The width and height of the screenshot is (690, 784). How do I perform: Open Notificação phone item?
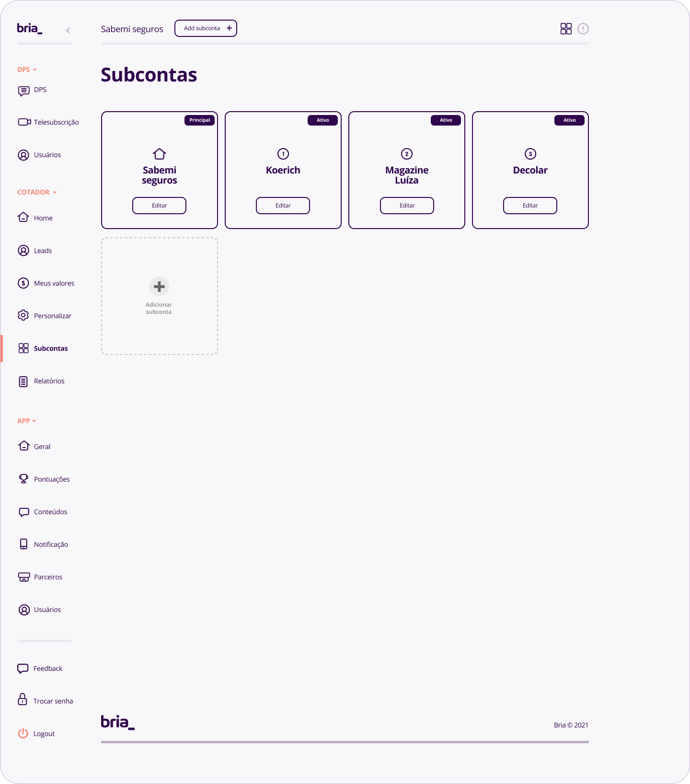point(43,544)
